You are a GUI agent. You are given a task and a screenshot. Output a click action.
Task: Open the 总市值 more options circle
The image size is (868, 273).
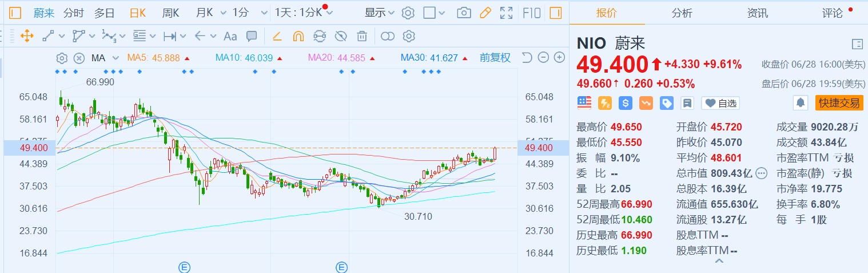click(x=761, y=173)
